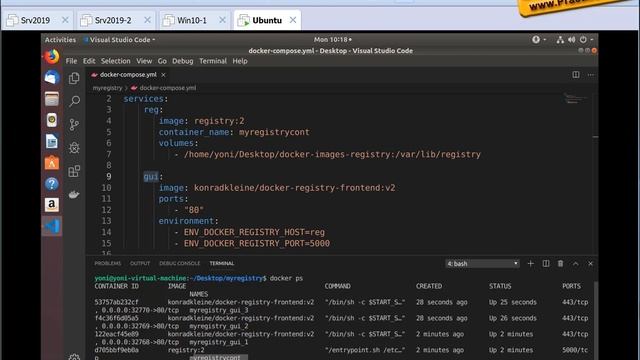Select Visual Studio Code dock icon
640x360 pixels.
pos(52,226)
